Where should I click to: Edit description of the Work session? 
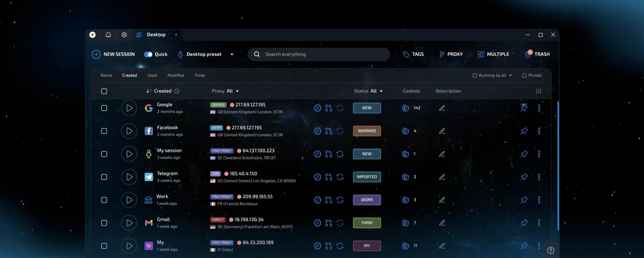coord(442,200)
